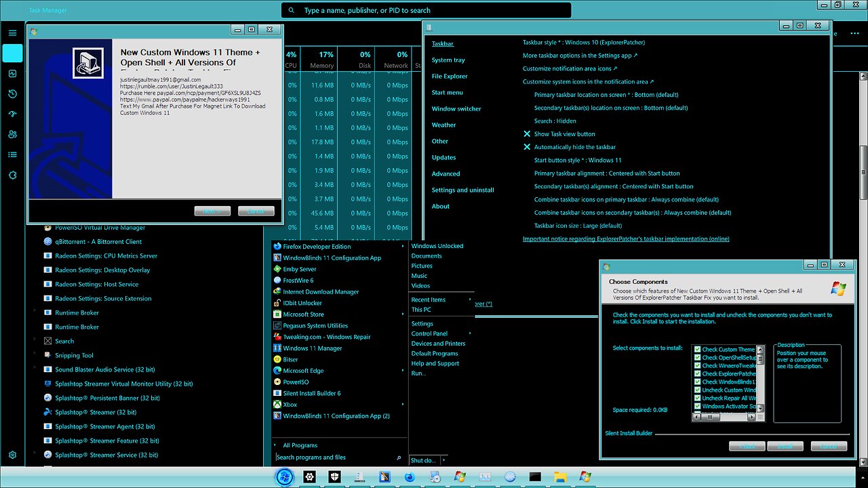Image resolution: width=868 pixels, height=488 pixels.
Task: Uncheck 'Check ExplorerPatcher' component
Action: (697, 374)
